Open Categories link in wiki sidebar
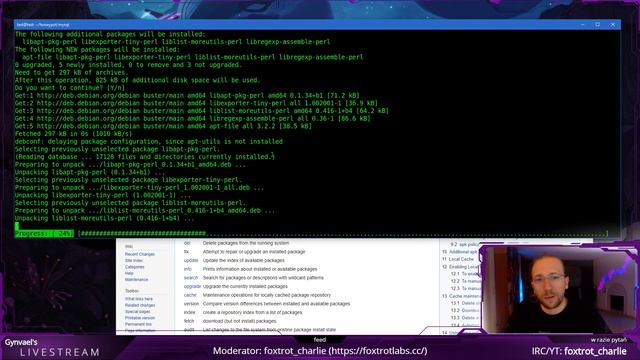The height and width of the screenshot is (360, 640). pyautogui.click(x=134, y=267)
